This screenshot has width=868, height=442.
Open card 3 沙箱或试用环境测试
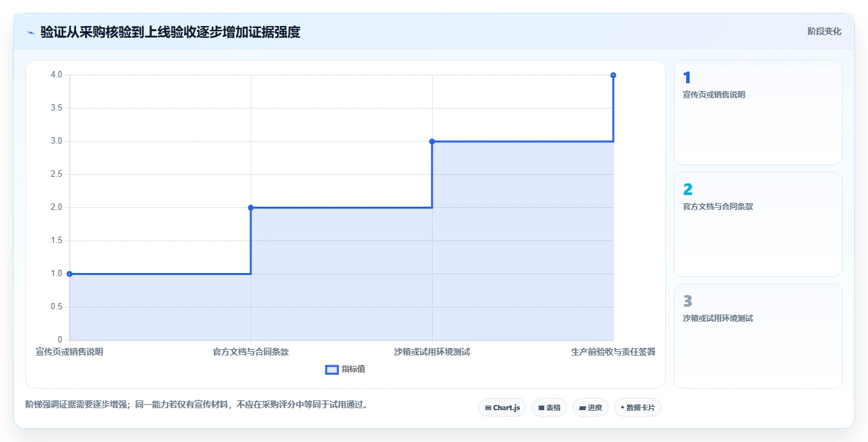(x=758, y=336)
